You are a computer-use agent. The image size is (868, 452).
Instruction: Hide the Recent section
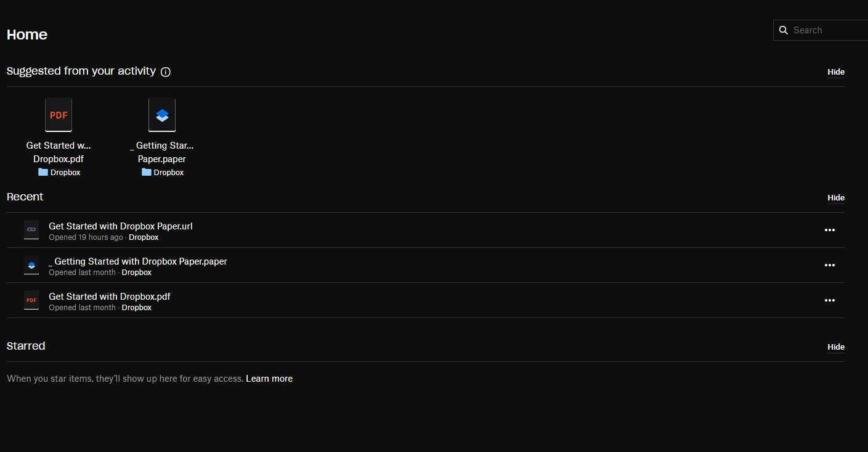pyautogui.click(x=835, y=197)
